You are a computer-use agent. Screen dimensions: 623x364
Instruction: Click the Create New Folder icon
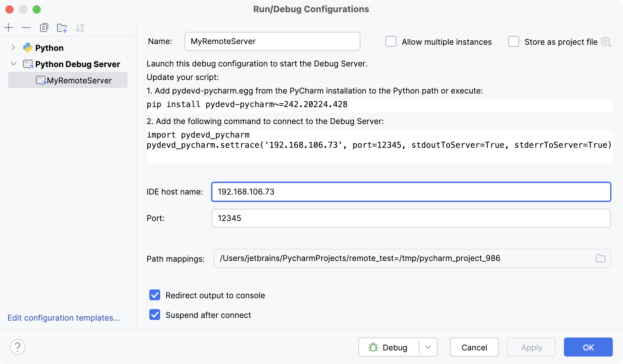(62, 28)
